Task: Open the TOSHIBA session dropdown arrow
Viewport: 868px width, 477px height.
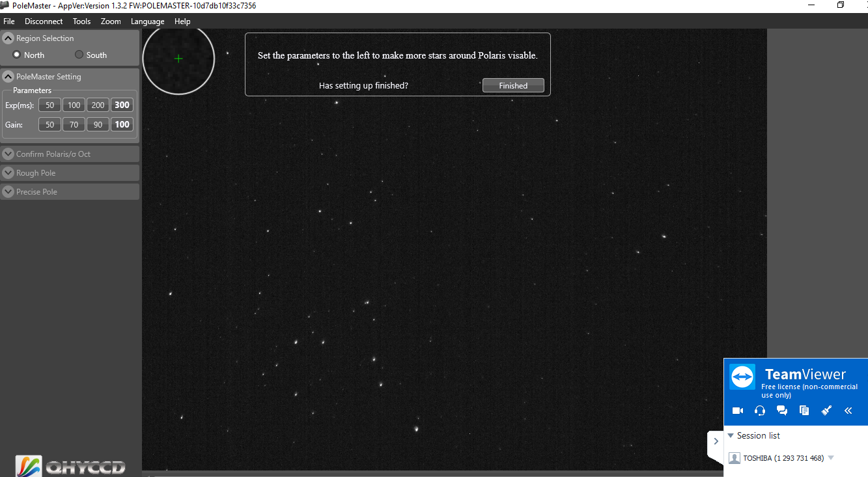Action: pyautogui.click(x=831, y=458)
